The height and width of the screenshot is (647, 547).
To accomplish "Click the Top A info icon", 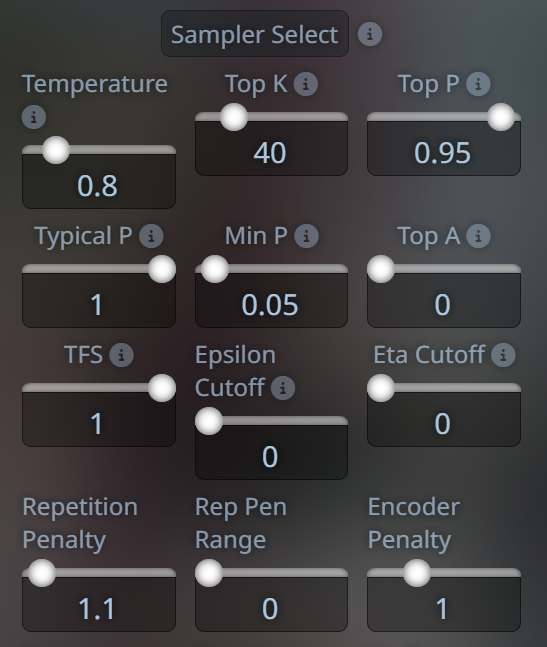I will tap(478, 236).
